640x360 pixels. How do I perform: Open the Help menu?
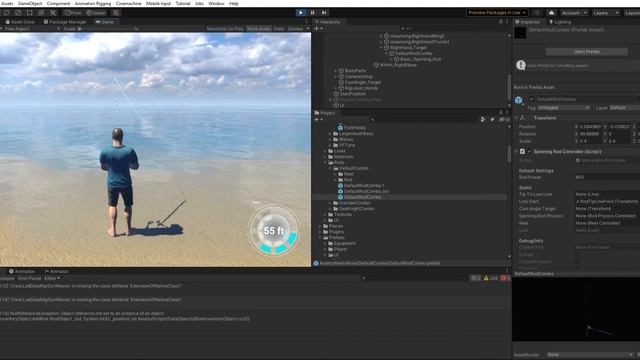click(x=233, y=3)
